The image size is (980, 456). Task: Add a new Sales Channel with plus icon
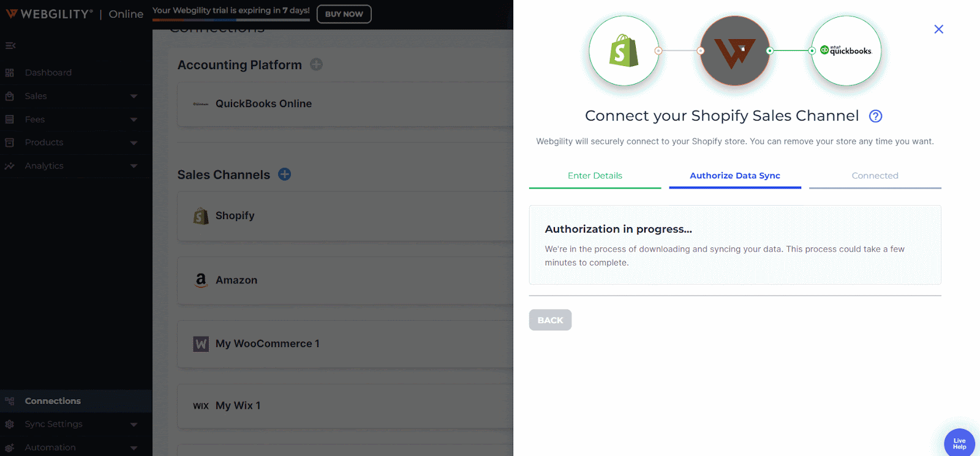(285, 174)
